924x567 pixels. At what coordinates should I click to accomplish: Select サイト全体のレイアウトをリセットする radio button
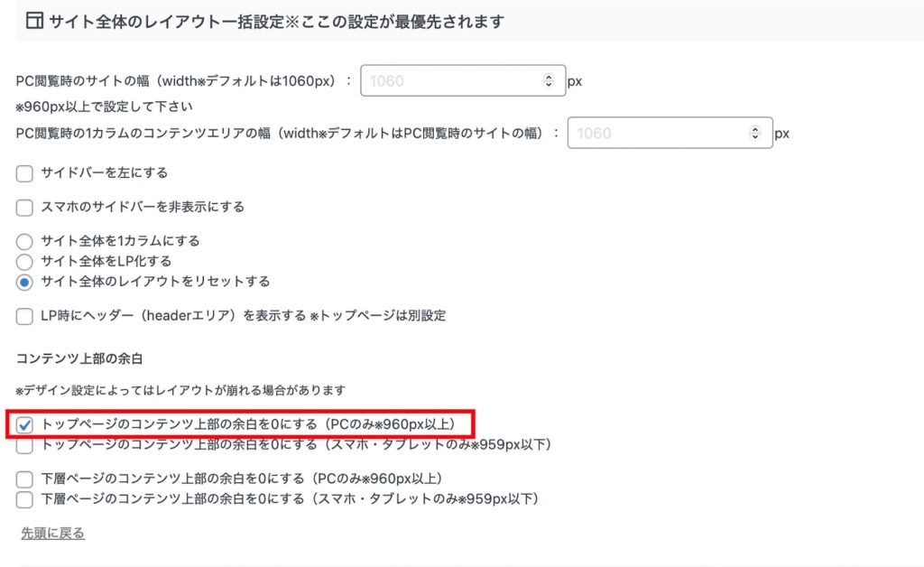pos(24,283)
